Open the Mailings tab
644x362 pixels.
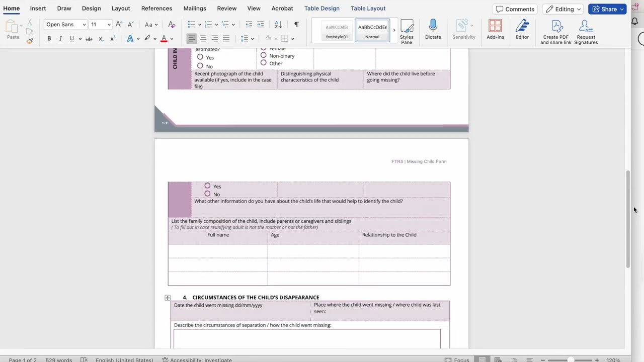point(195,8)
